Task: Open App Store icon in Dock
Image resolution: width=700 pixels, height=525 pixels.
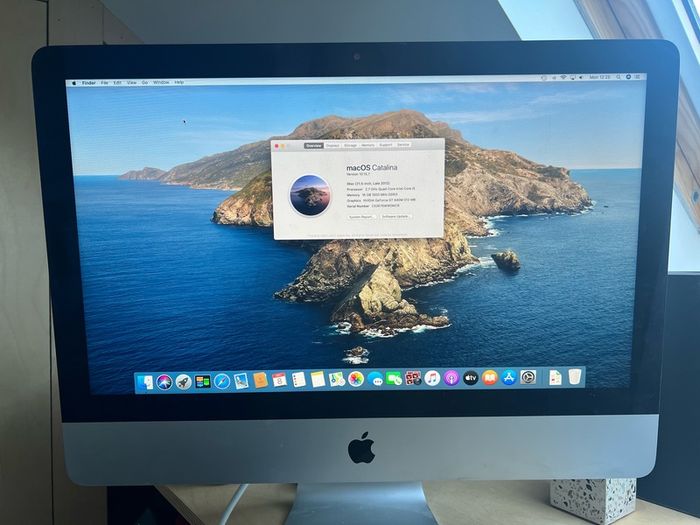Action: point(508,377)
